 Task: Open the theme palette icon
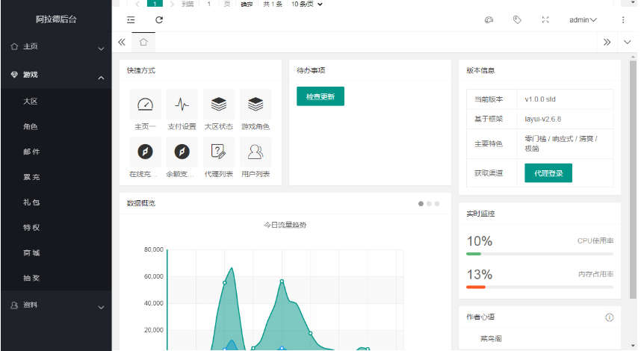(x=489, y=20)
